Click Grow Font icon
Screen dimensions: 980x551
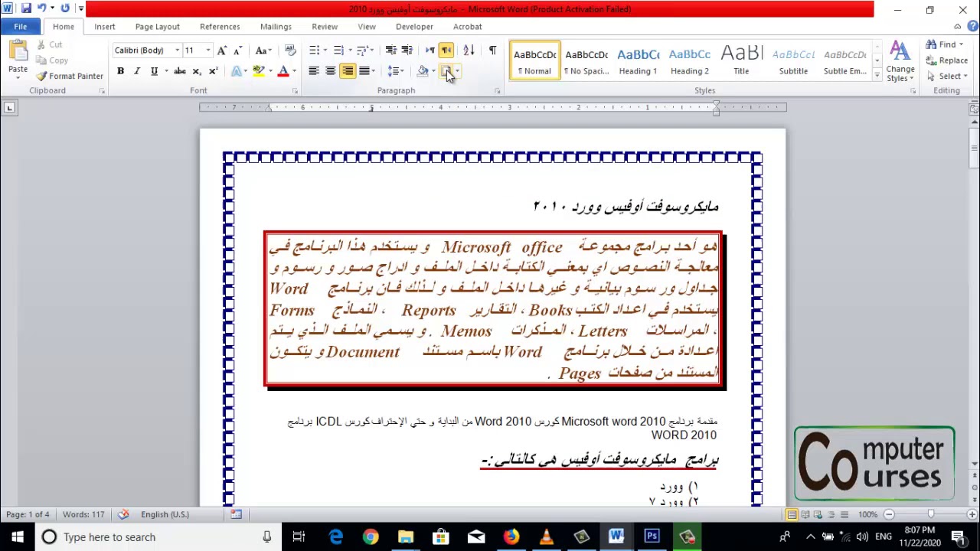(222, 51)
